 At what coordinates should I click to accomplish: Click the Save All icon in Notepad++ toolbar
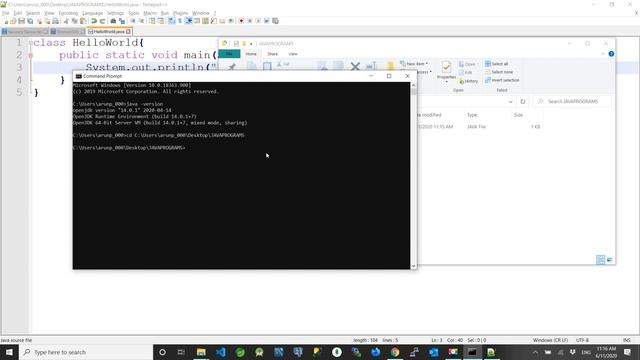(x=30, y=21)
